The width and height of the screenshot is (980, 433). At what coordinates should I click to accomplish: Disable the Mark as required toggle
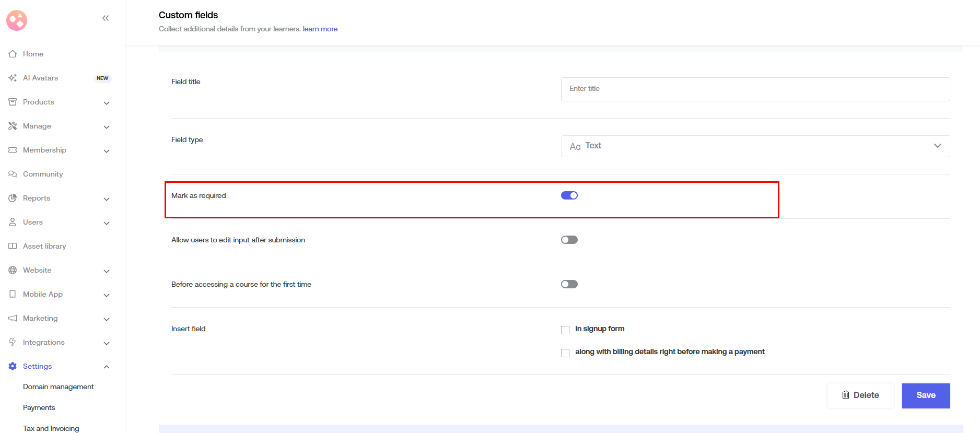click(x=569, y=195)
